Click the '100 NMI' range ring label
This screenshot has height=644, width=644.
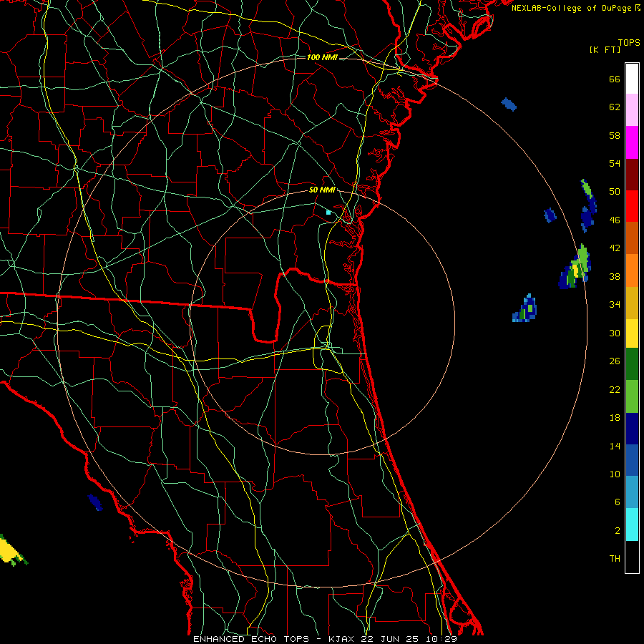(x=322, y=57)
